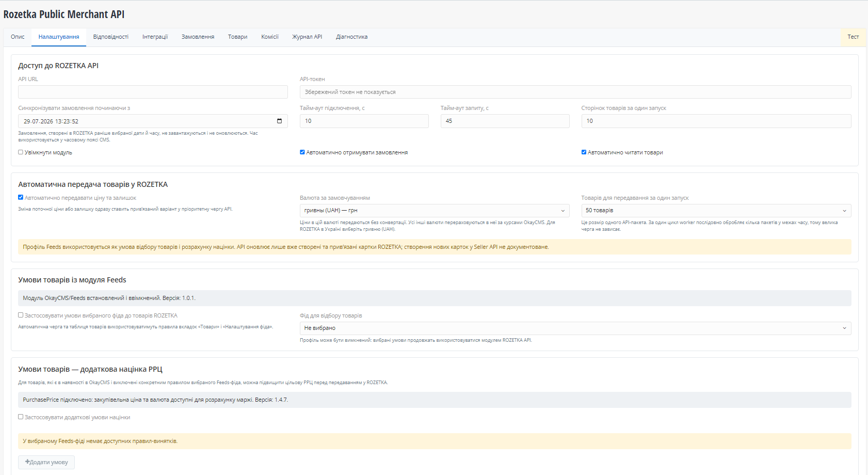Switch to the Опис tab
The height and width of the screenshot is (475, 868).
pos(18,37)
